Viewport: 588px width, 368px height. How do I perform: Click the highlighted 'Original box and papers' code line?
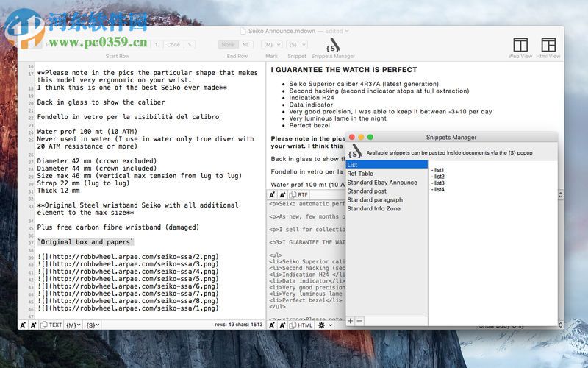85,242
